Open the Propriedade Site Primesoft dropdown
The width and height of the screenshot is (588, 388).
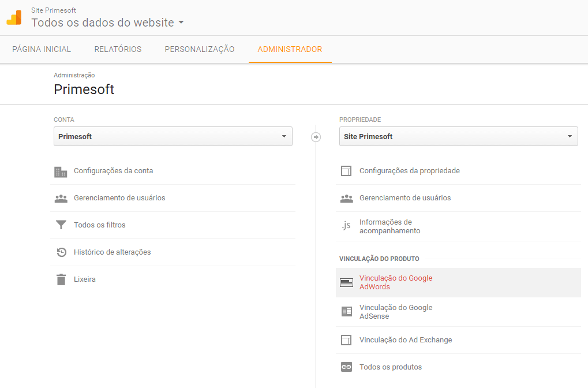458,136
